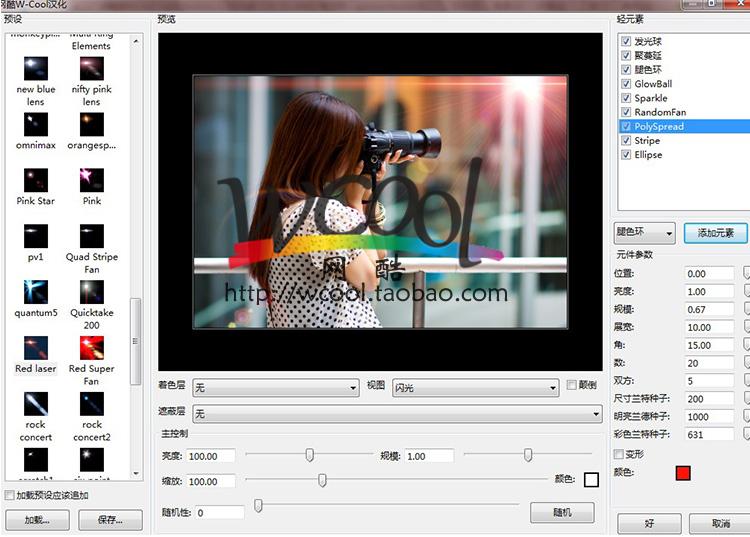Open the element type dropdown beside 添加元素
750x537 pixels.
point(644,233)
